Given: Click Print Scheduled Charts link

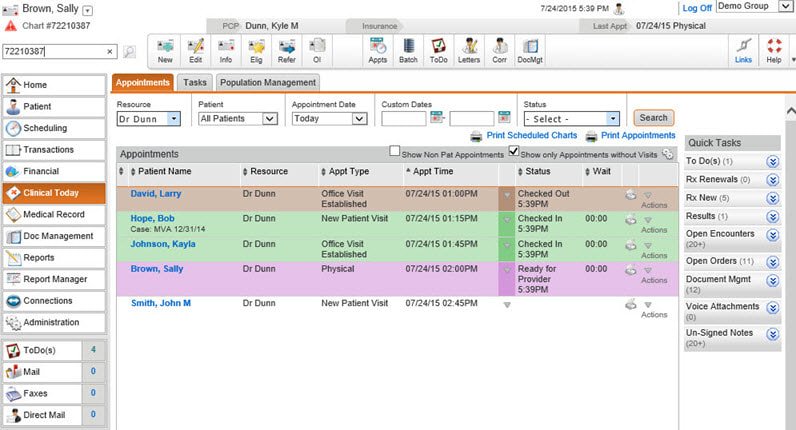Looking at the screenshot, I should click(532, 136).
